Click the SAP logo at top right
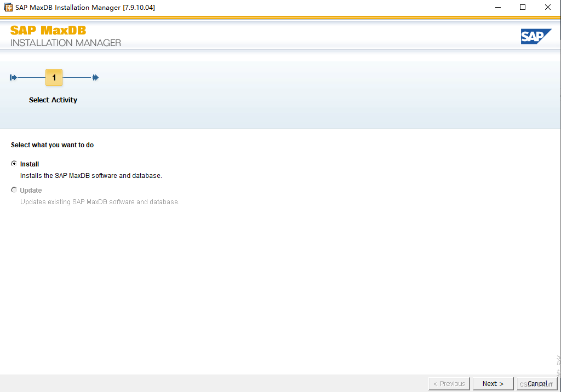This screenshot has height=392, width=561. pyautogui.click(x=536, y=37)
